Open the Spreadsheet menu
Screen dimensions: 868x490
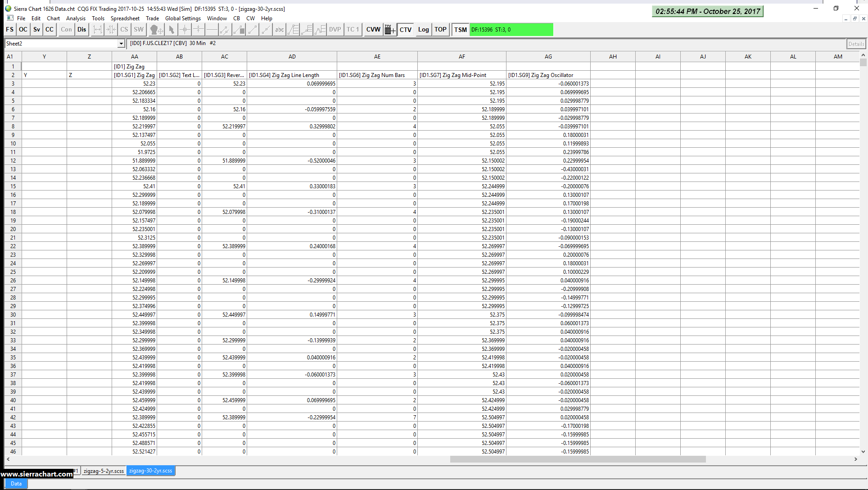125,18
